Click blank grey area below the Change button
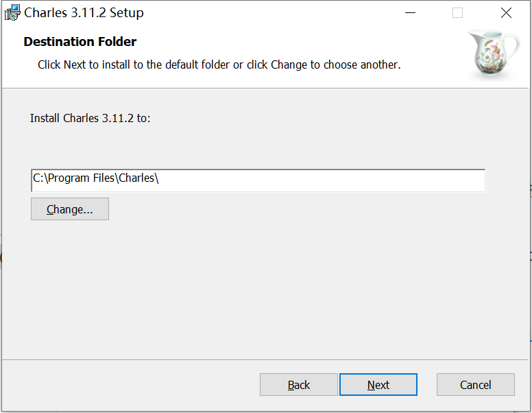The height and width of the screenshot is (413, 532). point(206,288)
